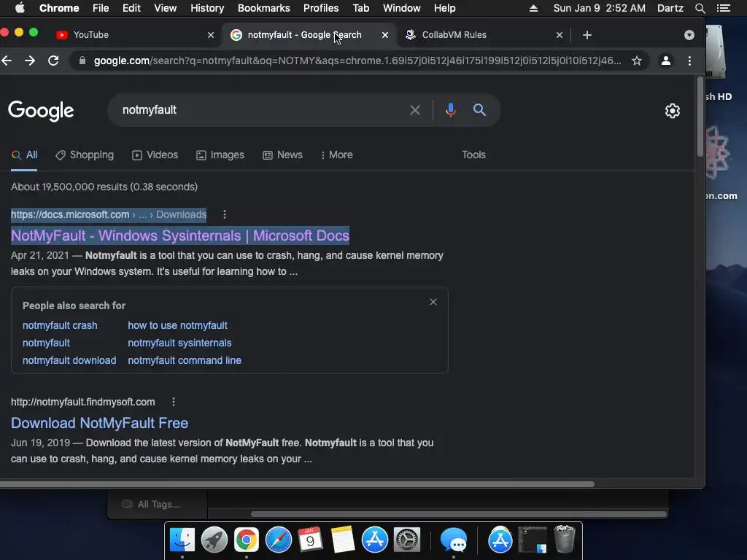Viewport: 747px width, 560px height.
Task: Close the CollabVM Rules tab
Action: click(560, 35)
